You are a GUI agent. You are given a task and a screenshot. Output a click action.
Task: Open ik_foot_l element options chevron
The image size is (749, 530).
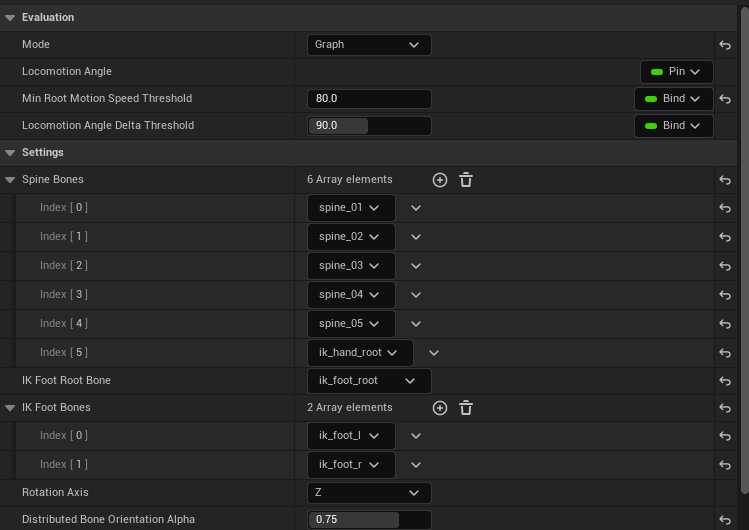click(416, 436)
